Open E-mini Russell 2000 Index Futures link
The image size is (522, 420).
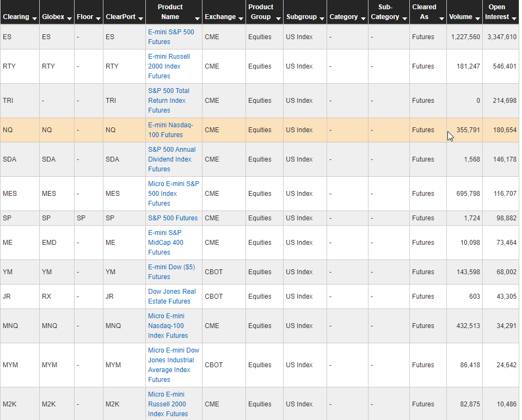[169, 66]
